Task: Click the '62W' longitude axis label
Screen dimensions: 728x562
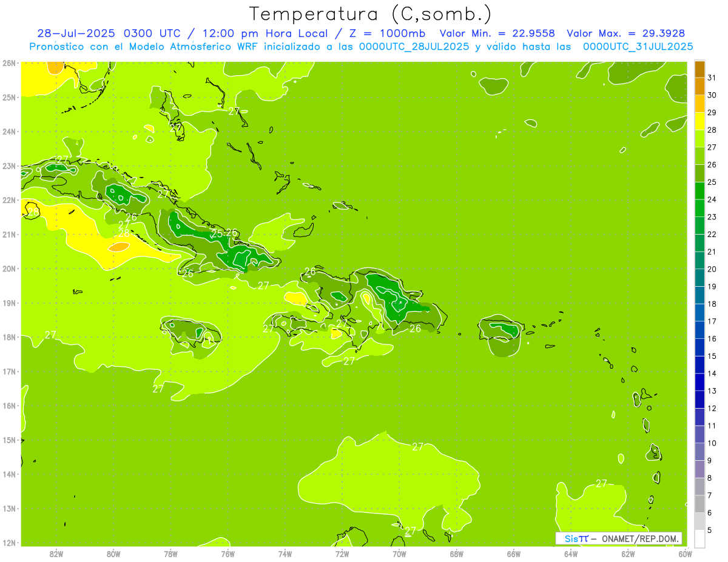Action: (629, 554)
